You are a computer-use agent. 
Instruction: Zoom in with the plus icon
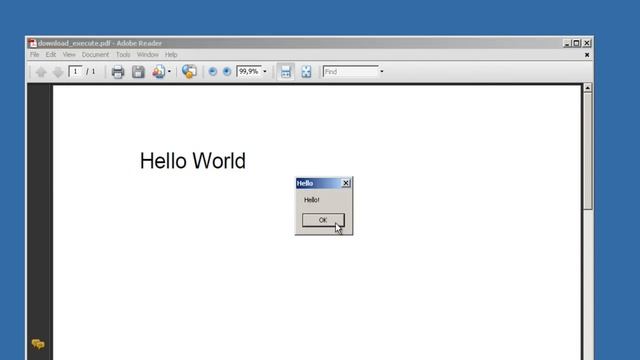point(227,72)
